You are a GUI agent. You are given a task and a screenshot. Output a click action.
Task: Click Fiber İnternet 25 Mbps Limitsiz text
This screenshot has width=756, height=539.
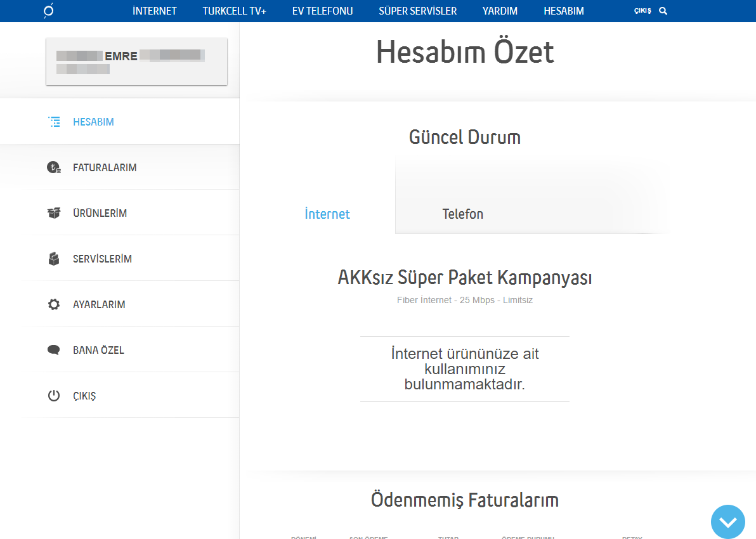click(x=465, y=300)
